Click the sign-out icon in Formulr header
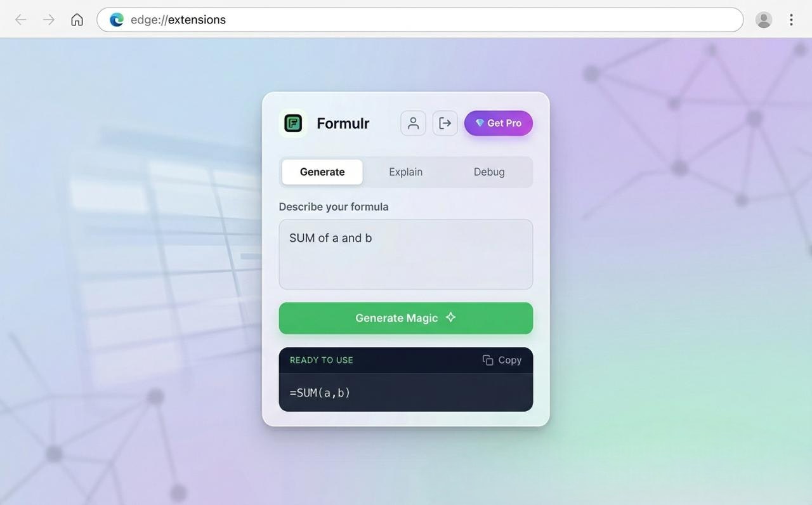Image resolution: width=812 pixels, height=505 pixels. (x=445, y=122)
